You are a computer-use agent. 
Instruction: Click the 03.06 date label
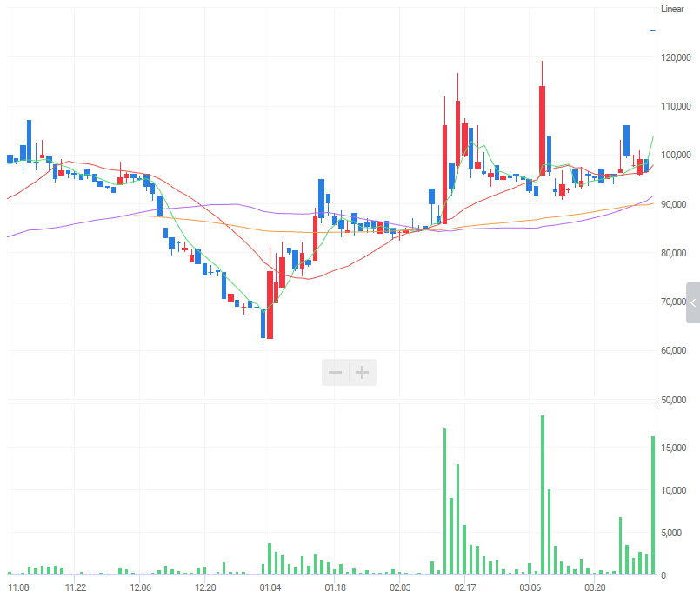[x=530, y=587]
